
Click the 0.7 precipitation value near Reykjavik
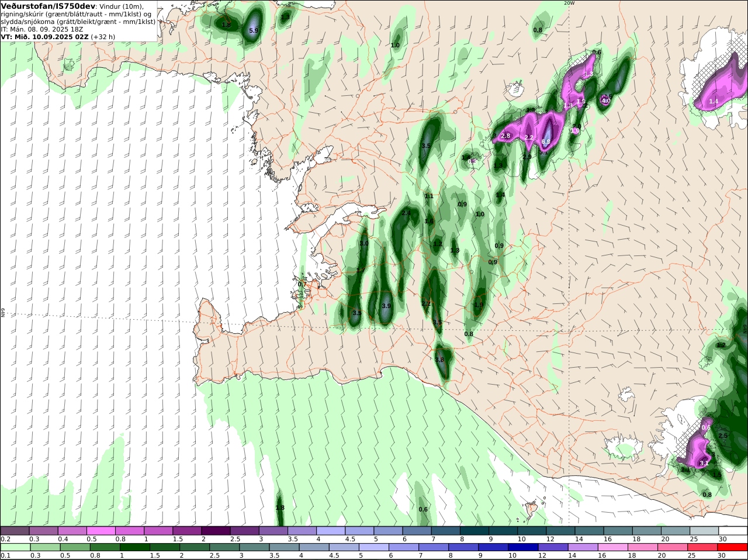pos(302,284)
